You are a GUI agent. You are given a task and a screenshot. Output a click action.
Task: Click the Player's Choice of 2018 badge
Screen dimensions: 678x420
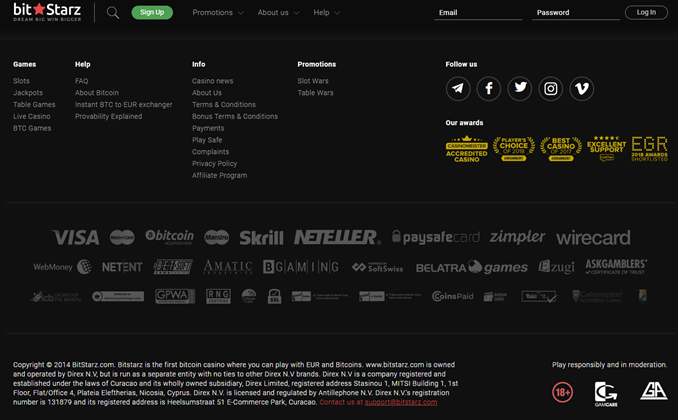[x=514, y=149]
